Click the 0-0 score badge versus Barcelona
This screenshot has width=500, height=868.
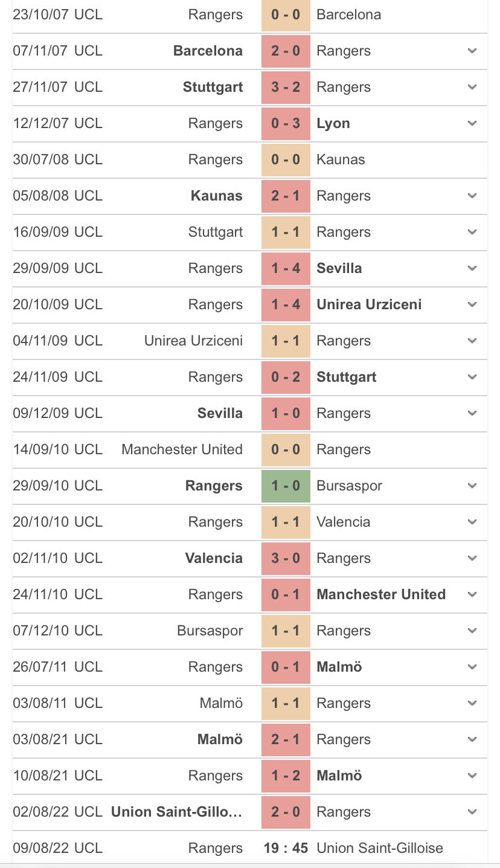point(286,14)
